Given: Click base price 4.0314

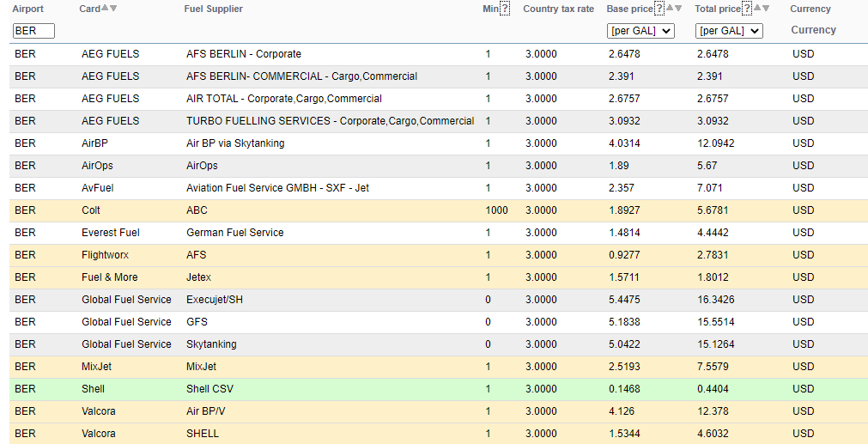Looking at the screenshot, I should pos(624,143).
